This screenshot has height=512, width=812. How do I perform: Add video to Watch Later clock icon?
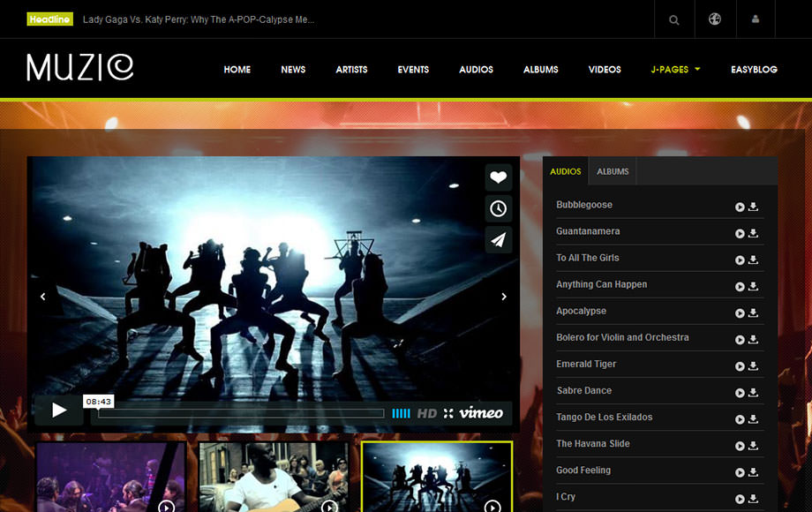[499, 208]
